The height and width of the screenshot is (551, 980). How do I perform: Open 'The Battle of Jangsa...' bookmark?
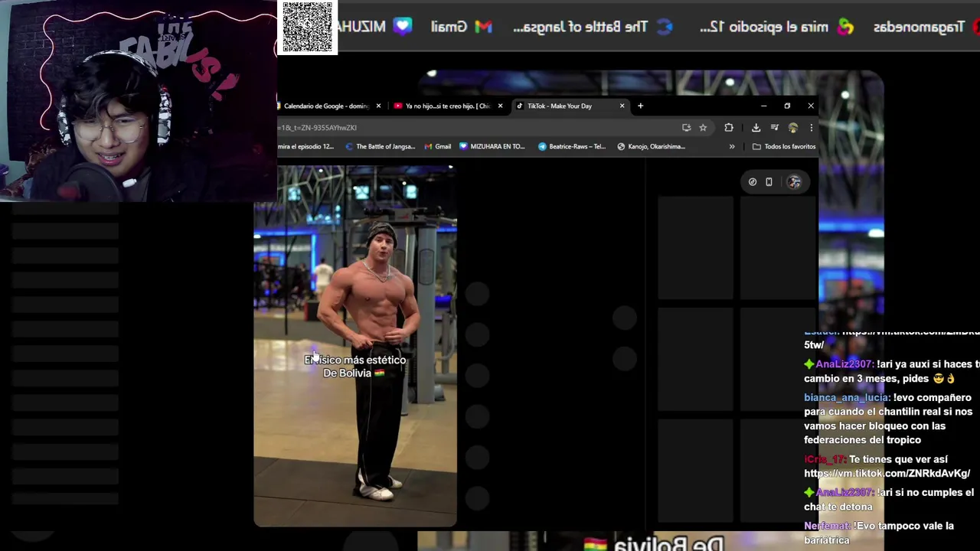381,146
